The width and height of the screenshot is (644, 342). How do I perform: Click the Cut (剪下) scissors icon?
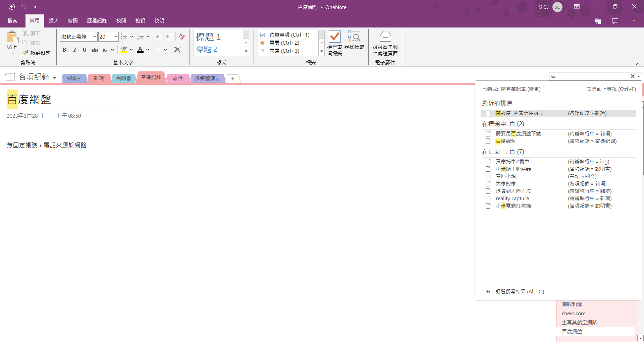(25, 33)
